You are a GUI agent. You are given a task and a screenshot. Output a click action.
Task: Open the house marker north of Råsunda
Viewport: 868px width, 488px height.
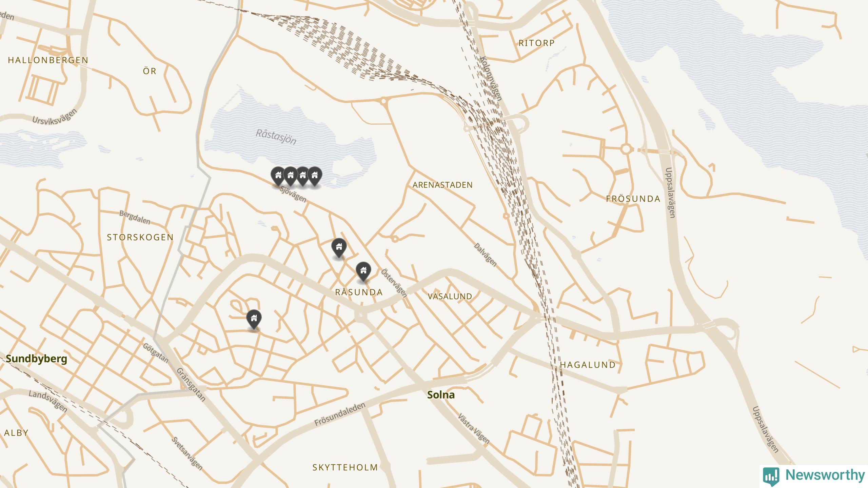(339, 247)
